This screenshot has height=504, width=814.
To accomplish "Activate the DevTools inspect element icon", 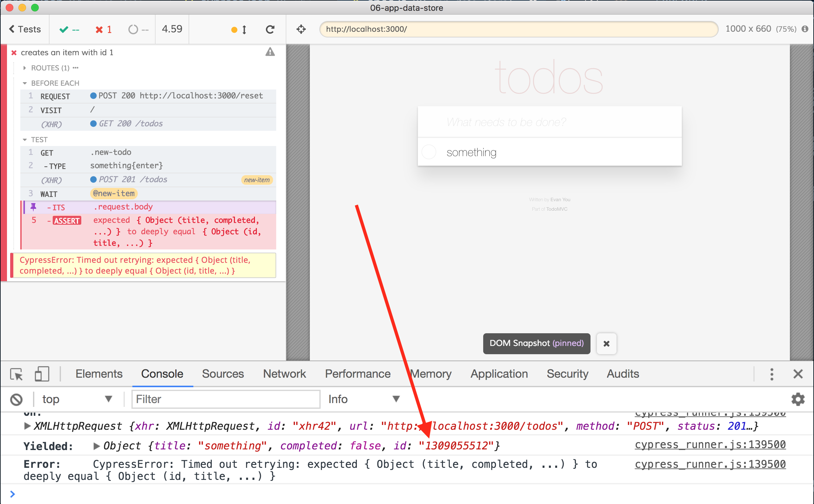I will (x=16, y=374).
